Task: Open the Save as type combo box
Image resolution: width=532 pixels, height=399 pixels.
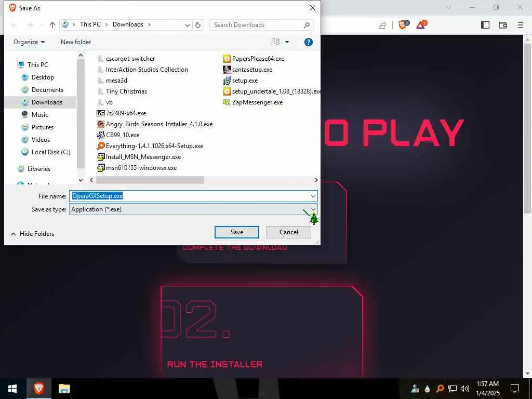Action: coord(193,209)
